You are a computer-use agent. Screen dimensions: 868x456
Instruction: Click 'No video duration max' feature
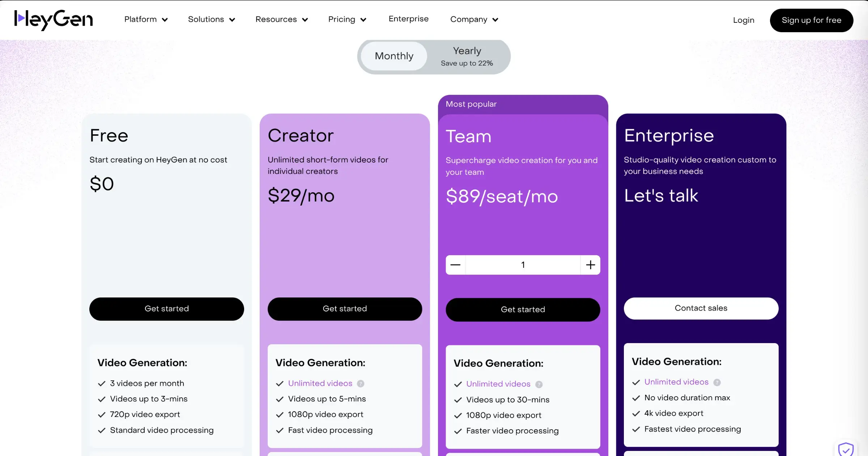[x=687, y=398]
